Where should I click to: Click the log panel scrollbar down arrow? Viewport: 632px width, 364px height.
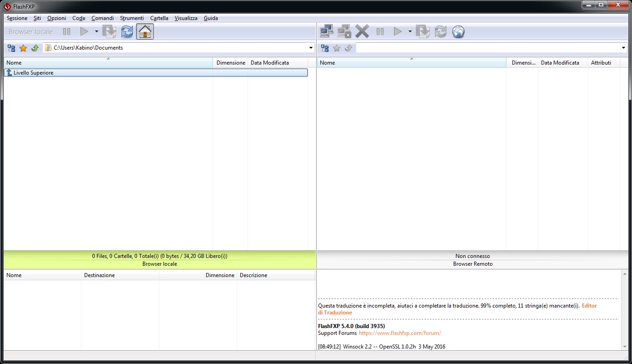624,347
